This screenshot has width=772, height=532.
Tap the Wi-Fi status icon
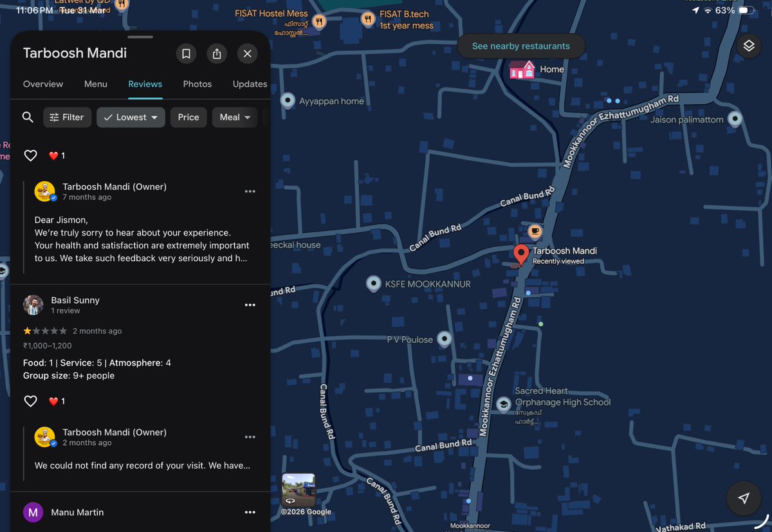tap(708, 10)
